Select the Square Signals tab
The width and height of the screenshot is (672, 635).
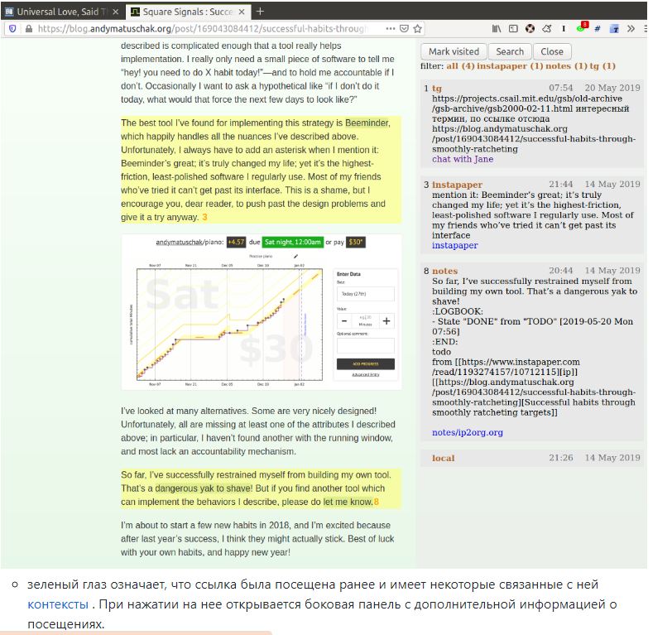point(187,12)
